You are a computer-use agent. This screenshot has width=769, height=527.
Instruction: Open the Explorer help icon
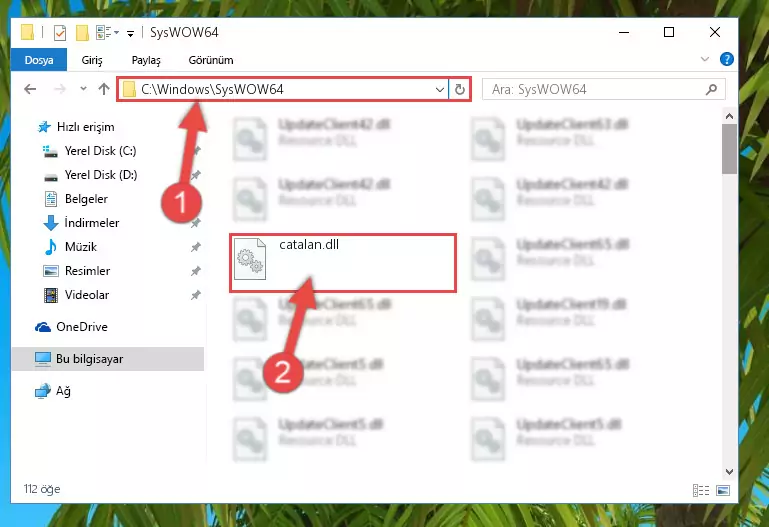(726, 59)
